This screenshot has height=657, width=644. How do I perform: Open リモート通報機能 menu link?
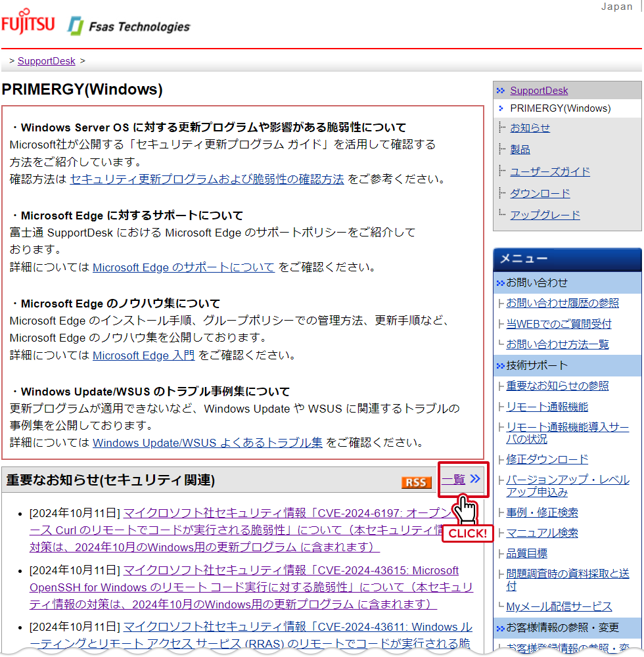pyautogui.click(x=547, y=407)
